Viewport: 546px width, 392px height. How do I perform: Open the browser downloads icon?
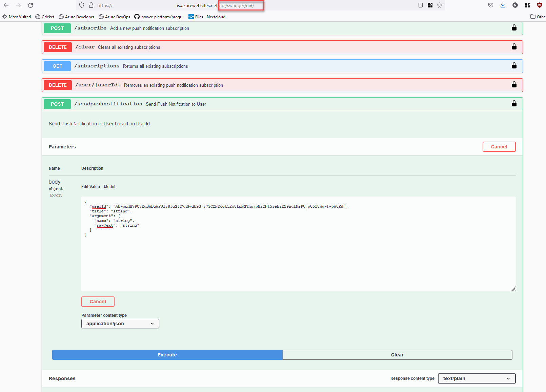click(x=503, y=5)
